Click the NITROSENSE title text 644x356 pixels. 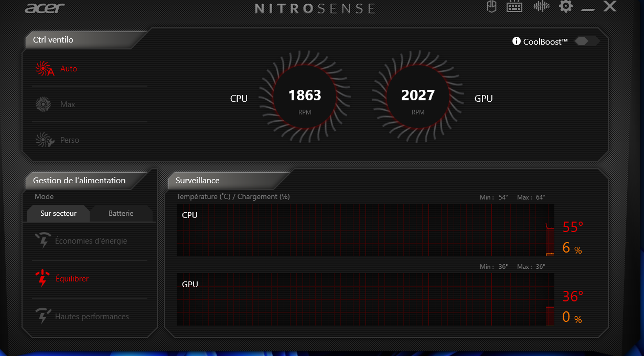[315, 8]
